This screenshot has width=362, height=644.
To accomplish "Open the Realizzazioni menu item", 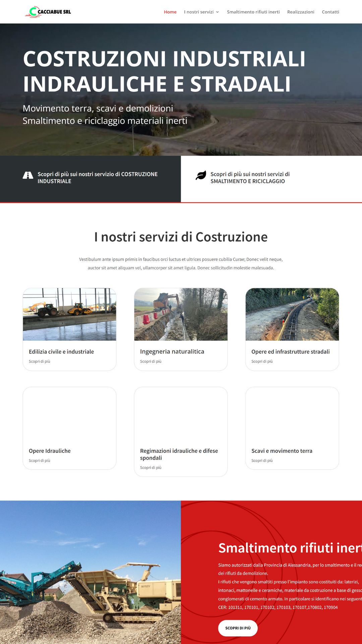I will [301, 12].
